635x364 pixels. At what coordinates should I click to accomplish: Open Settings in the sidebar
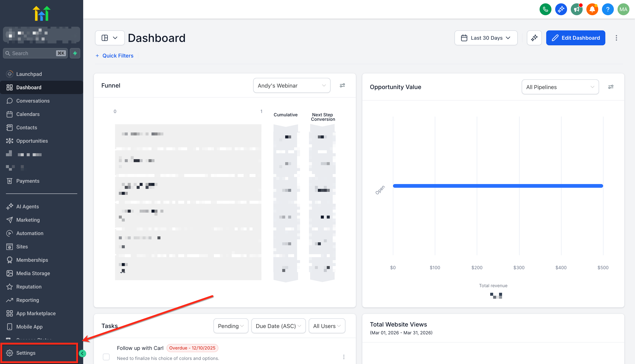[x=26, y=353]
